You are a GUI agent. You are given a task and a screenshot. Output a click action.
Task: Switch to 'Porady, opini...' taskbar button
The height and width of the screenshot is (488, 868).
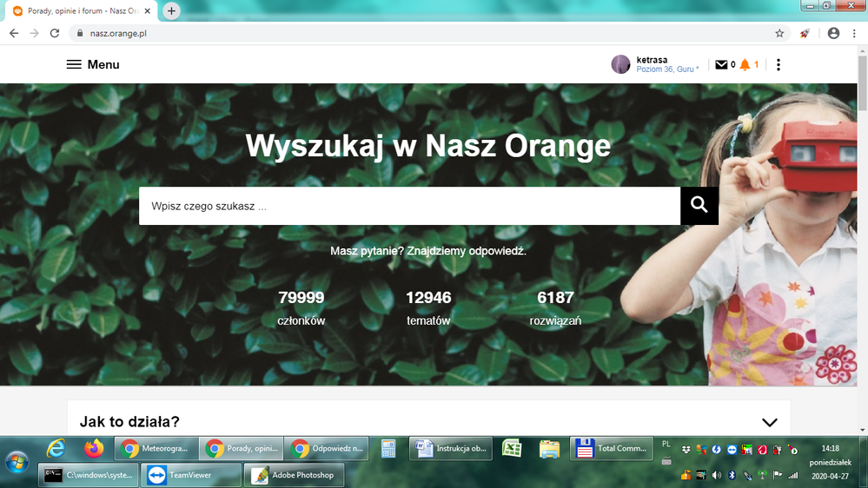coord(242,448)
